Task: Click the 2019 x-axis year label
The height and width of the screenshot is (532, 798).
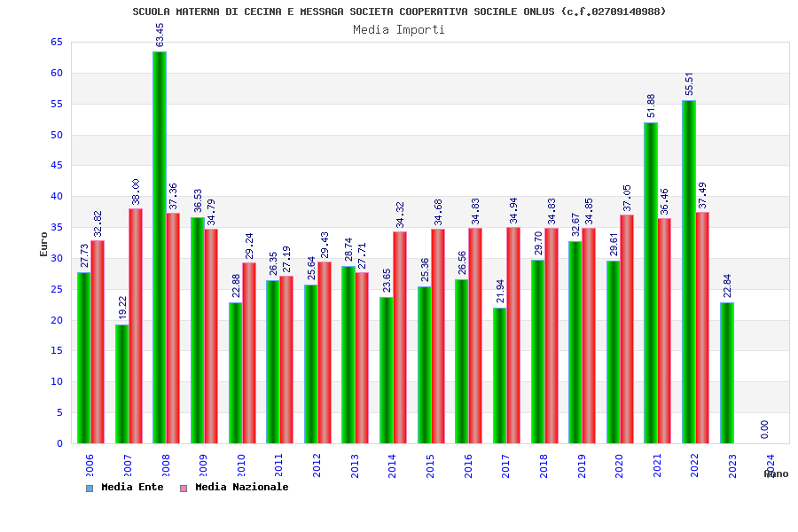Action: (x=581, y=465)
